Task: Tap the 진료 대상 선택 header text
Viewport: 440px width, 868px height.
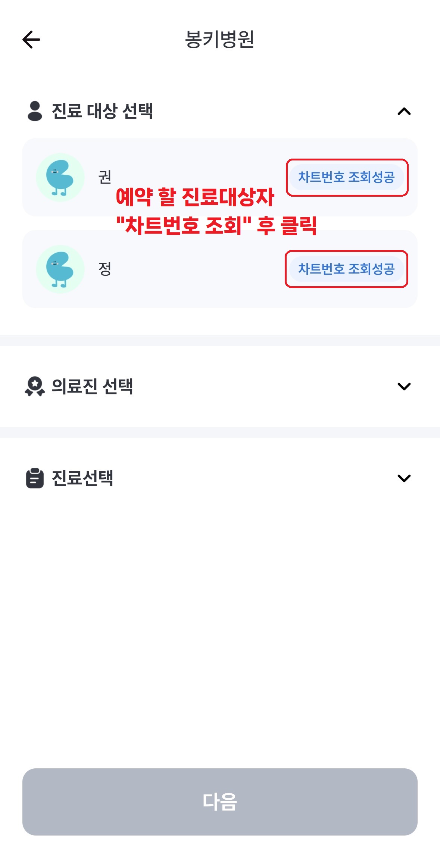Action: pos(102,111)
